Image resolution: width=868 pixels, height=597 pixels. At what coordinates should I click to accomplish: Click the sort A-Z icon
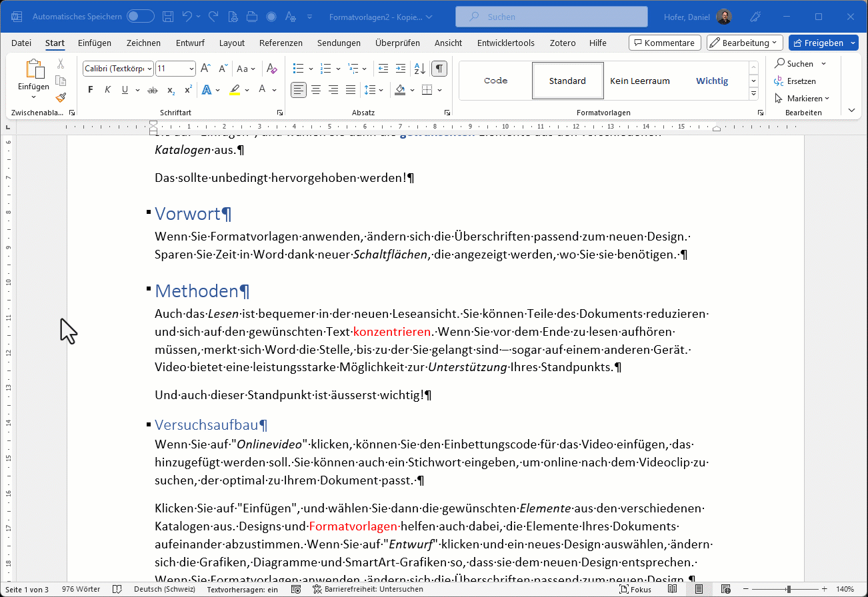point(419,69)
